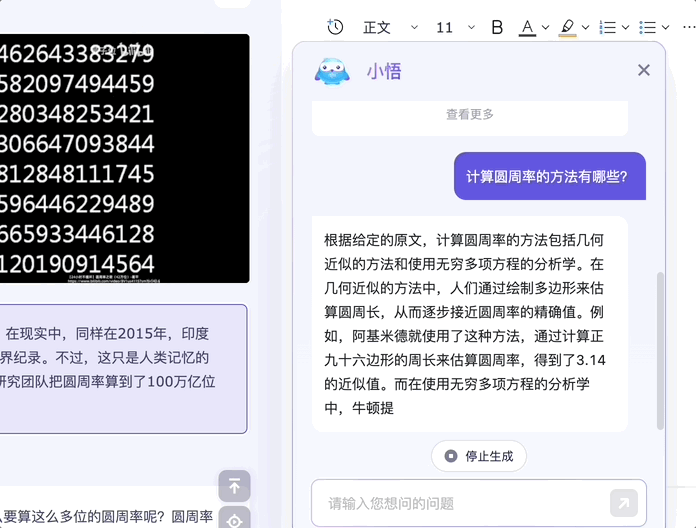Click the pi digits video thumbnail
The width and height of the screenshot is (696, 528).
click(x=124, y=158)
